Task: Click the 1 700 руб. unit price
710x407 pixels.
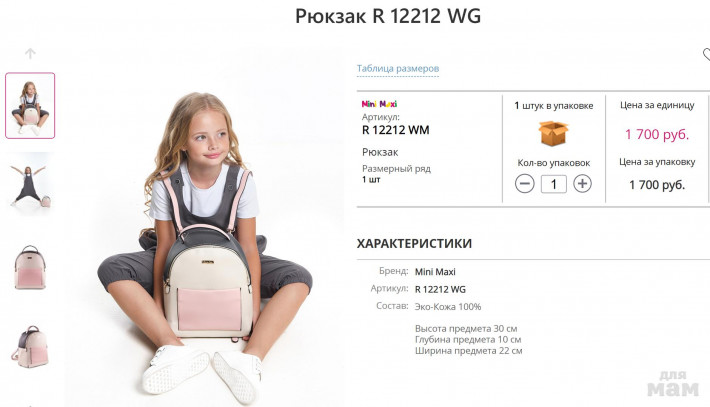Action: coord(657,134)
